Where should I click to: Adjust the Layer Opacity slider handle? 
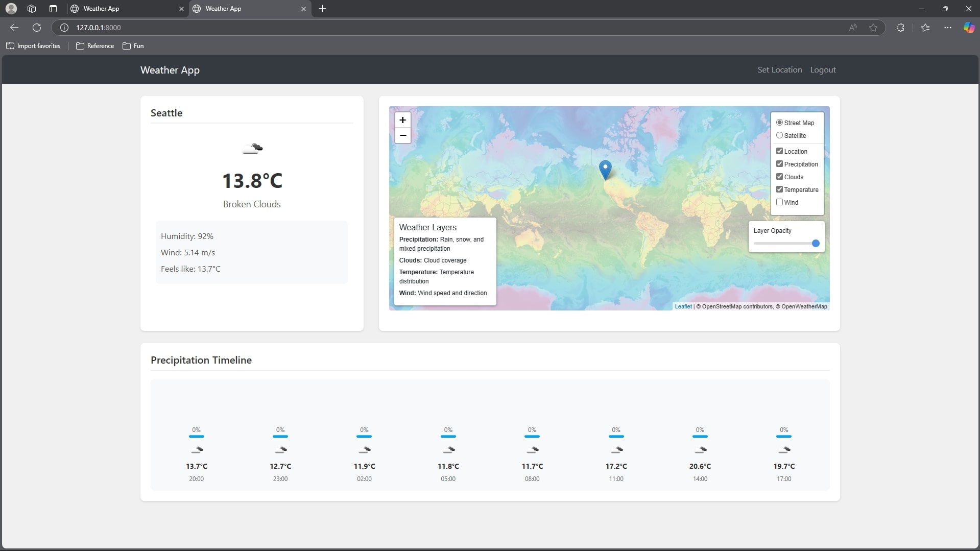click(816, 244)
